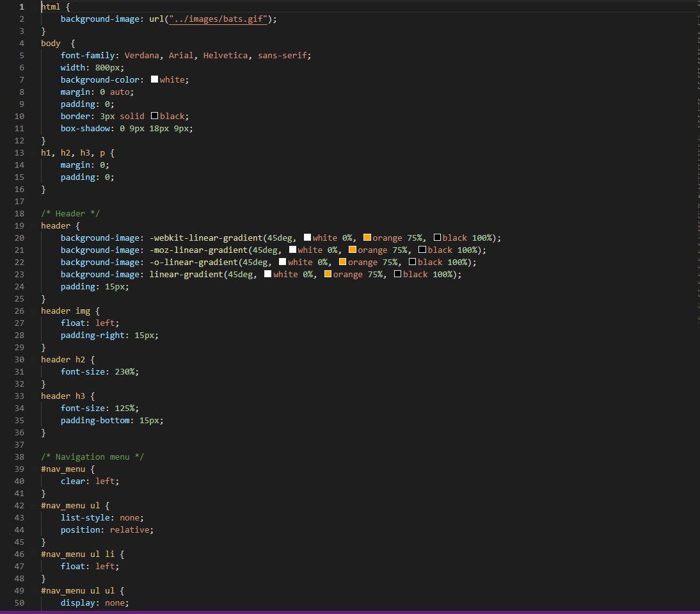Collapse the #nav_menu ul ul rule fold
700x614 pixels.
click(x=34, y=591)
